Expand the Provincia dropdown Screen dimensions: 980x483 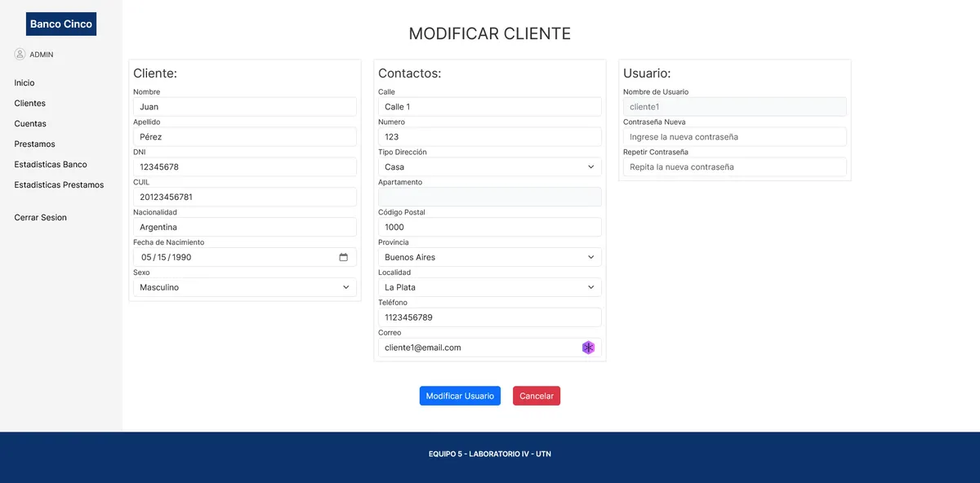[489, 257]
